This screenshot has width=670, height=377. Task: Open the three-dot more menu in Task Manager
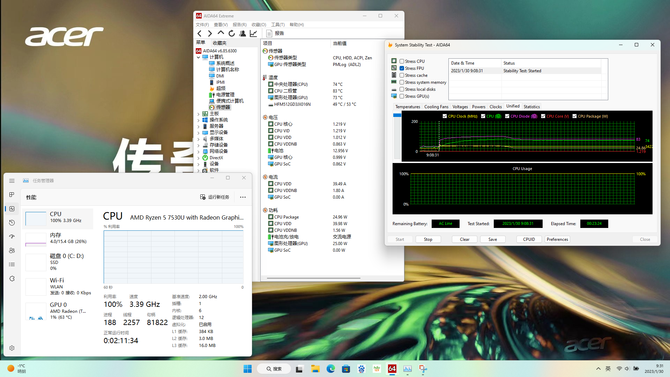coord(243,197)
